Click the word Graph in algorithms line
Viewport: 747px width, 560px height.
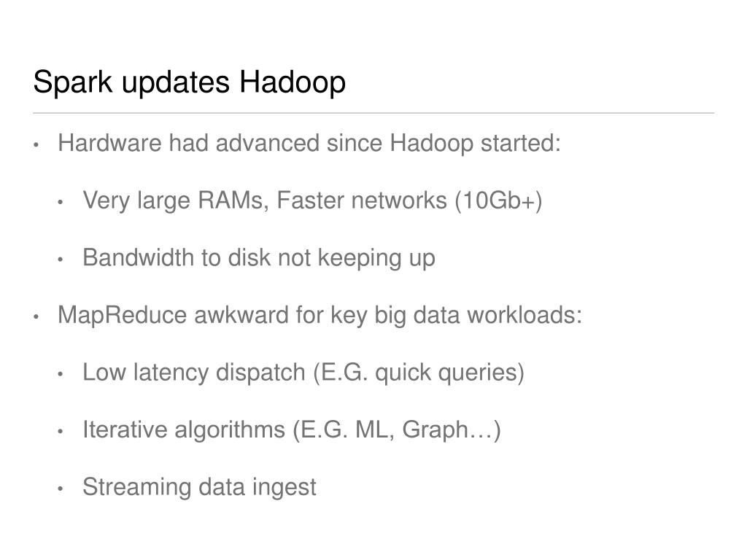(x=435, y=430)
